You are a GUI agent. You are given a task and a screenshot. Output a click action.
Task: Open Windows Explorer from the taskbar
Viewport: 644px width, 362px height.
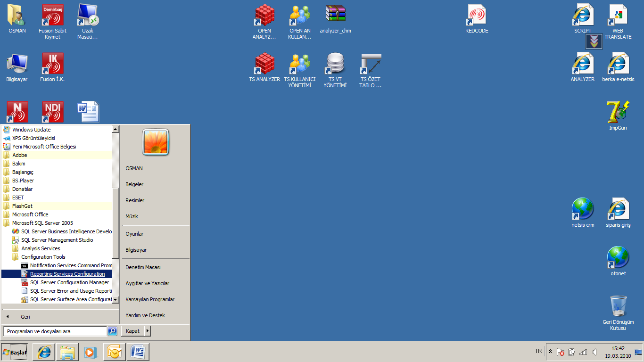click(67, 352)
